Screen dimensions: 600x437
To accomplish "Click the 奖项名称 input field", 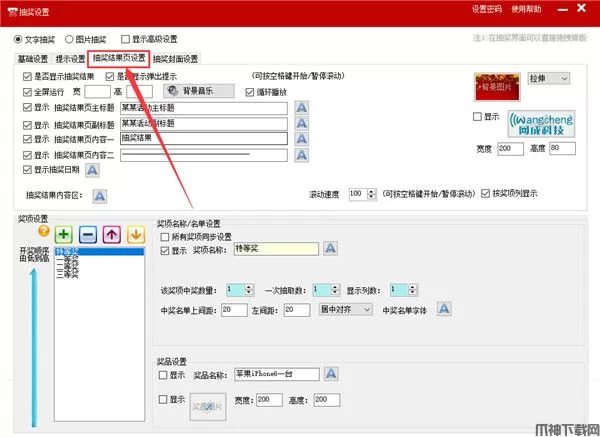I will [x=276, y=249].
